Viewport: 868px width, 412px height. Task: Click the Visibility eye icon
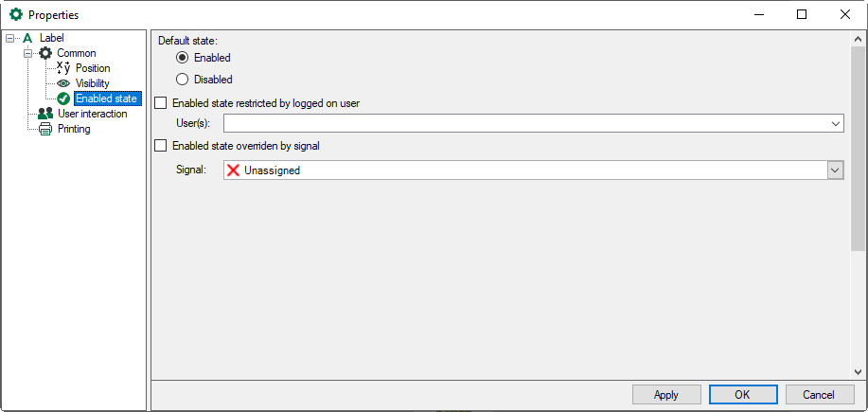[63, 83]
